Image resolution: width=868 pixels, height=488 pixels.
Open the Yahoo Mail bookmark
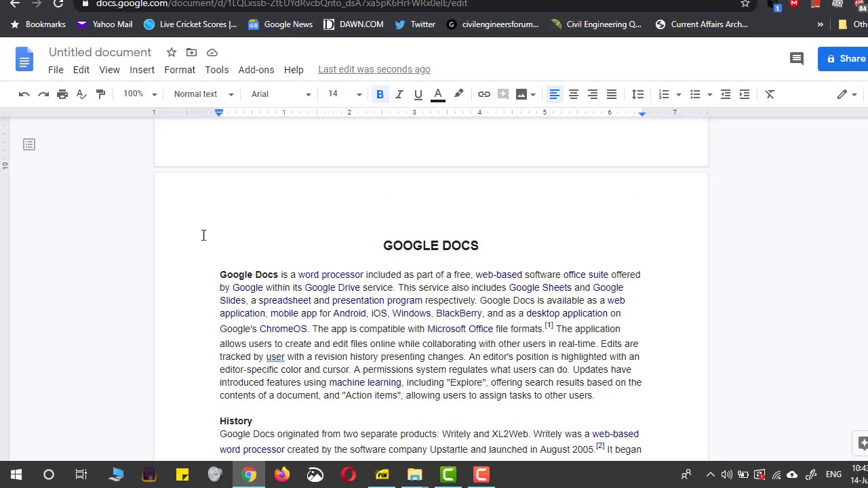pyautogui.click(x=104, y=24)
